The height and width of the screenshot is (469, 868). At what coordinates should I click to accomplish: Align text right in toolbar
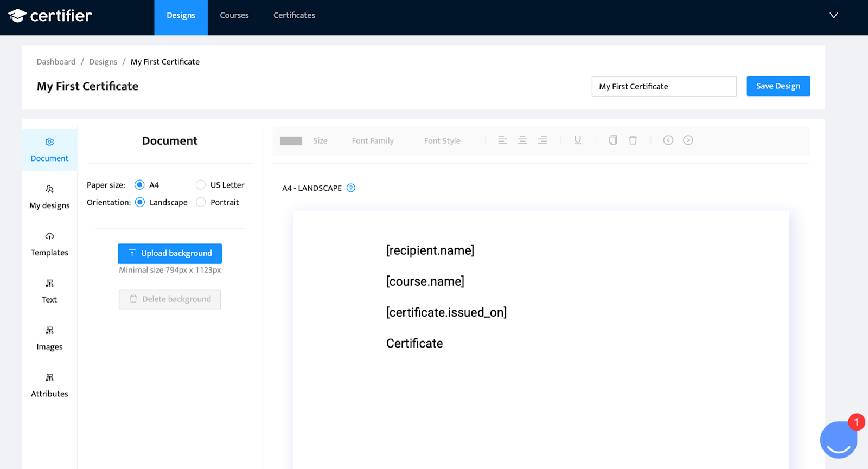pos(542,140)
